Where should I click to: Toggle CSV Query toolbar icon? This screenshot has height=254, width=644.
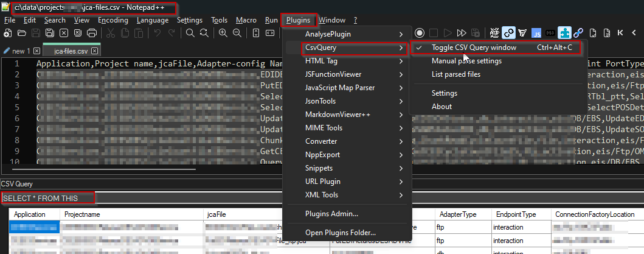click(509, 33)
